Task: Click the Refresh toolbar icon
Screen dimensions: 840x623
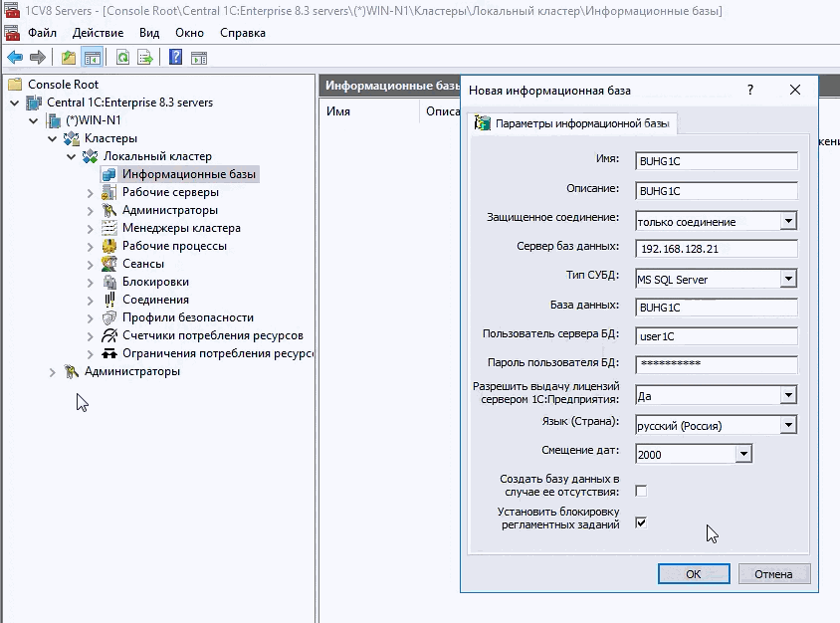Action: (122, 57)
